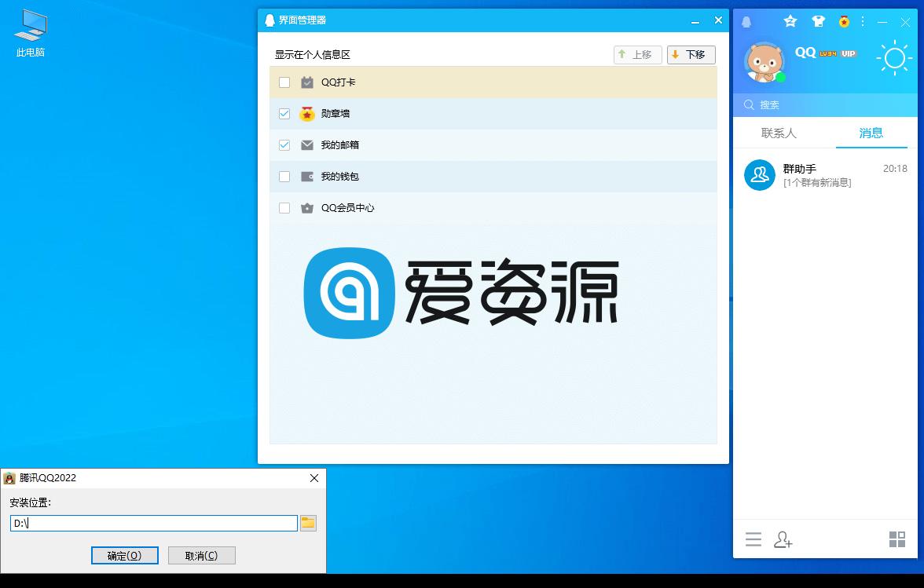Viewport: 924px width, 588px height.
Task: Close the 界面管理器 window
Action: point(718,20)
